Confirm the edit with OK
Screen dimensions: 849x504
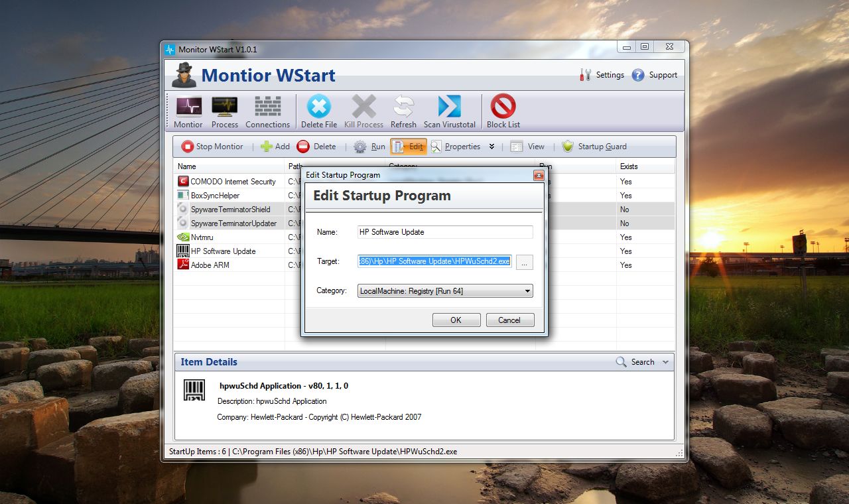click(456, 320)
